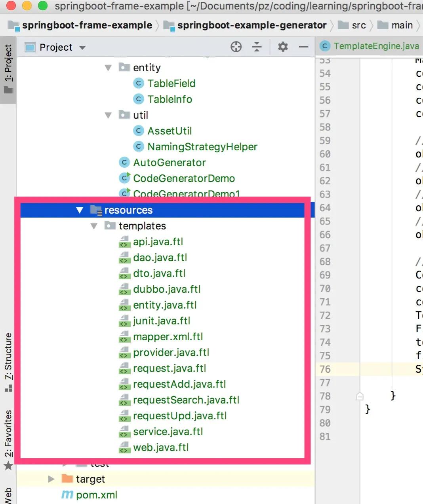423x504 pixels.
Task: Expand the target folder
Action: (x=51, y=479)
